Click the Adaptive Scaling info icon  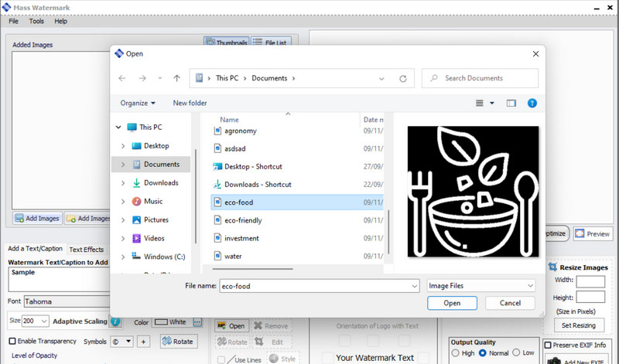click(x=116, y=321)
